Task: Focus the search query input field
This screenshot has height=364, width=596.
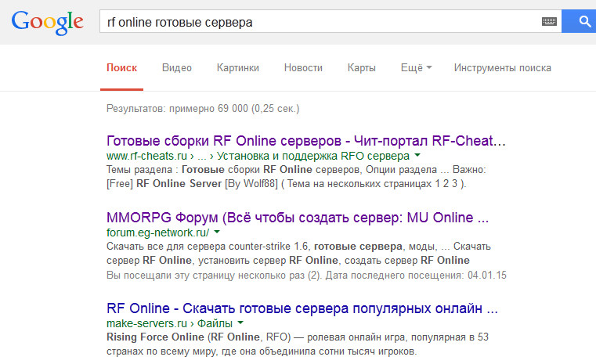Action: pos(331,21)
